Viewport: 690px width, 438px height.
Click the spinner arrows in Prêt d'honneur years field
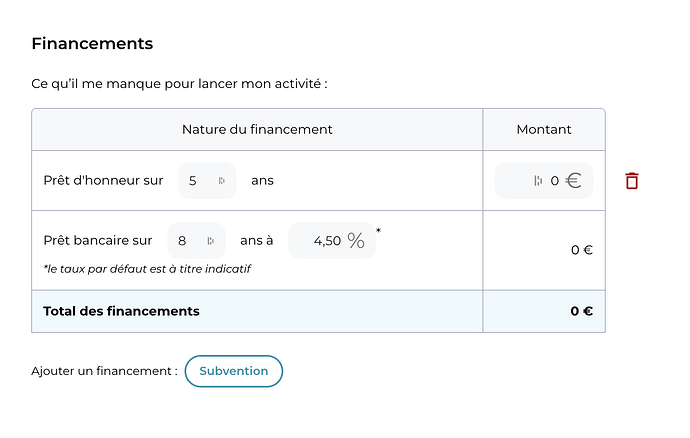pyautogui.click(x=221, y=181)
